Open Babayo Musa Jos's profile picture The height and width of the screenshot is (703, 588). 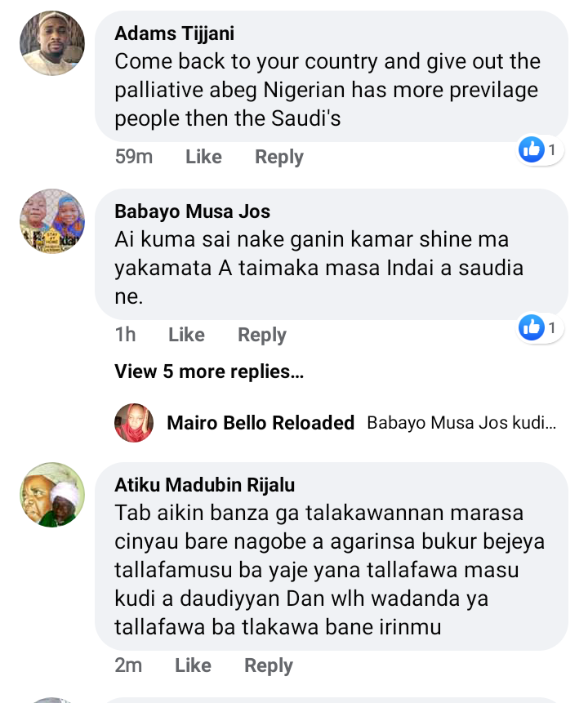(52, 221)
